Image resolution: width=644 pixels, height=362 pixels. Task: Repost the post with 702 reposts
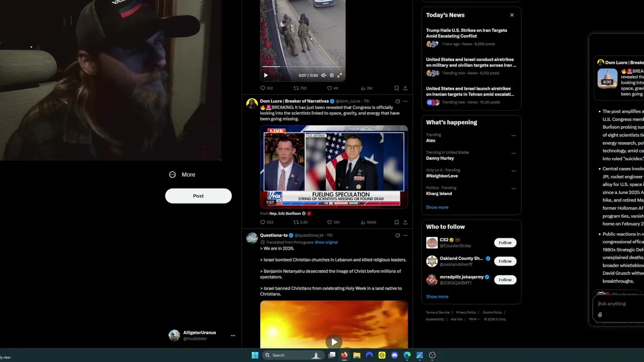coord(300,88)
